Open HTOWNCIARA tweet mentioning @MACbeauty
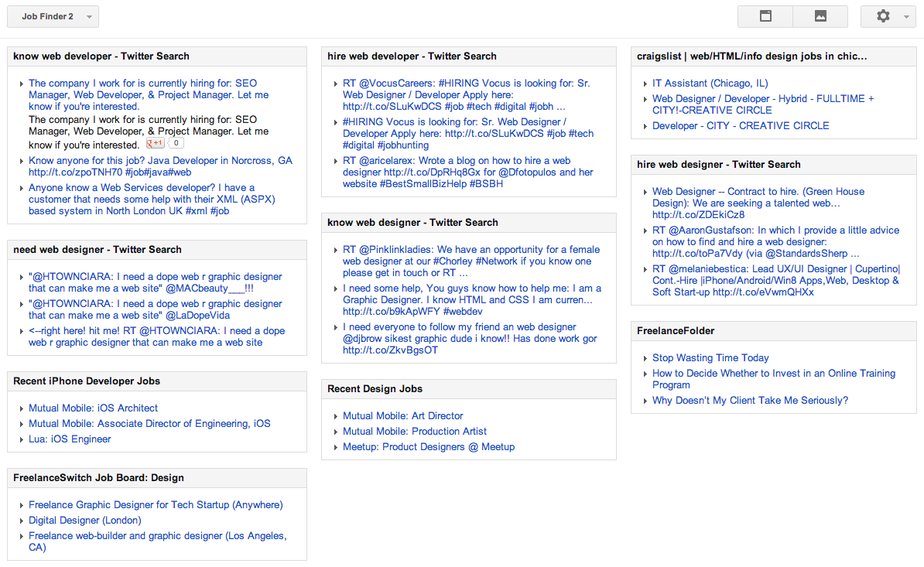This screenshot has width=924, height=567. (x=156, y=282)
